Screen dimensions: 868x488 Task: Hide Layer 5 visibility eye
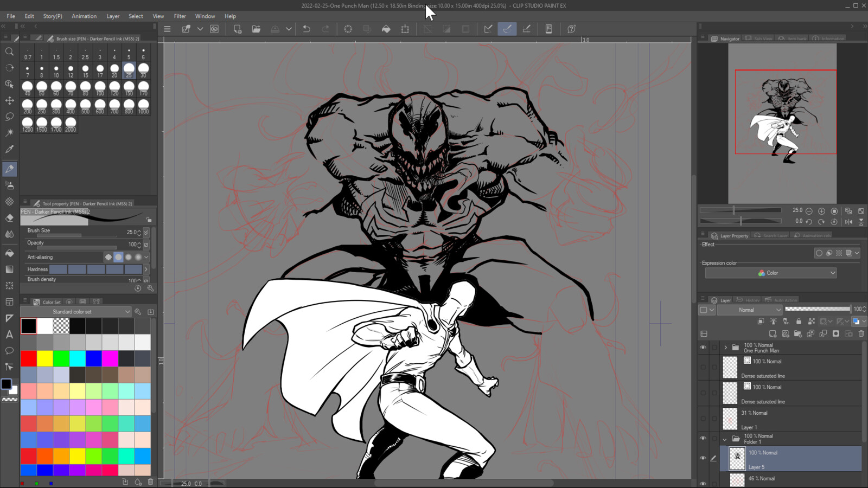pyautogui.click(x=703, y=459)
